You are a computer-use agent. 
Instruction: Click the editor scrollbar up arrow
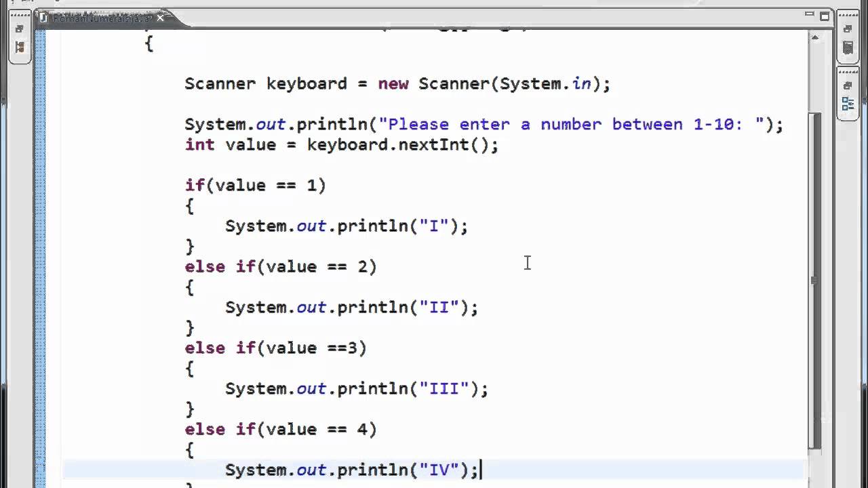click(x=814, y=37)
